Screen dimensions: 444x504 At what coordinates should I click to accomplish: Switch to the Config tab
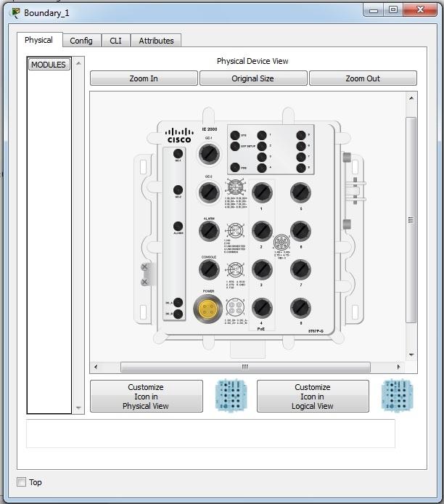tap(81, 41)
